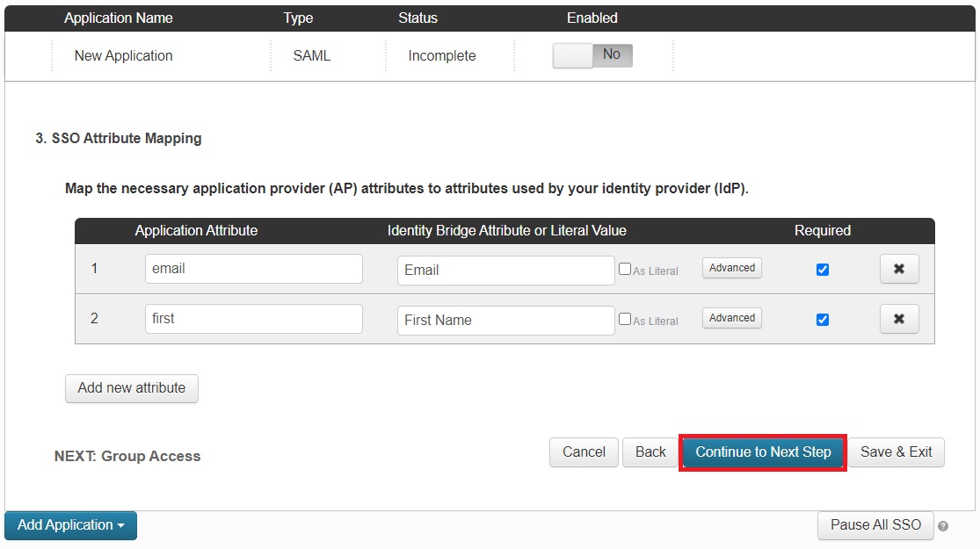This screenshot has height=549, width=980.
Task: Continue to Next Step for Group Access
Action: (x=762, y=451)
